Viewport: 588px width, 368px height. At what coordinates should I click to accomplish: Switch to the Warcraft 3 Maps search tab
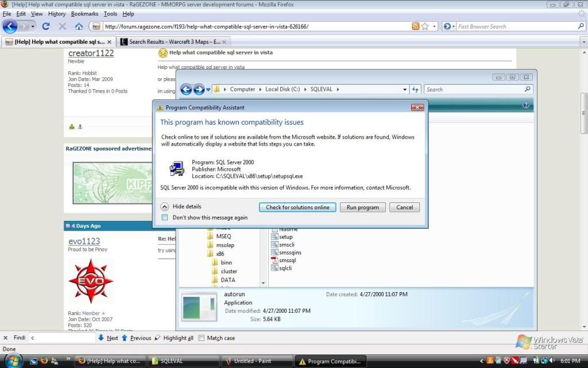[173, 41]
